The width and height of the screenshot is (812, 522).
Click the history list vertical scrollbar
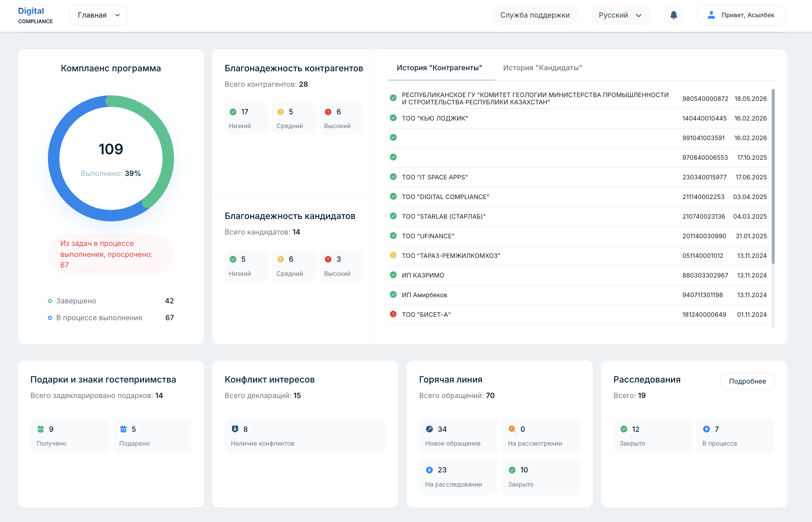click(x=773, y=176)
